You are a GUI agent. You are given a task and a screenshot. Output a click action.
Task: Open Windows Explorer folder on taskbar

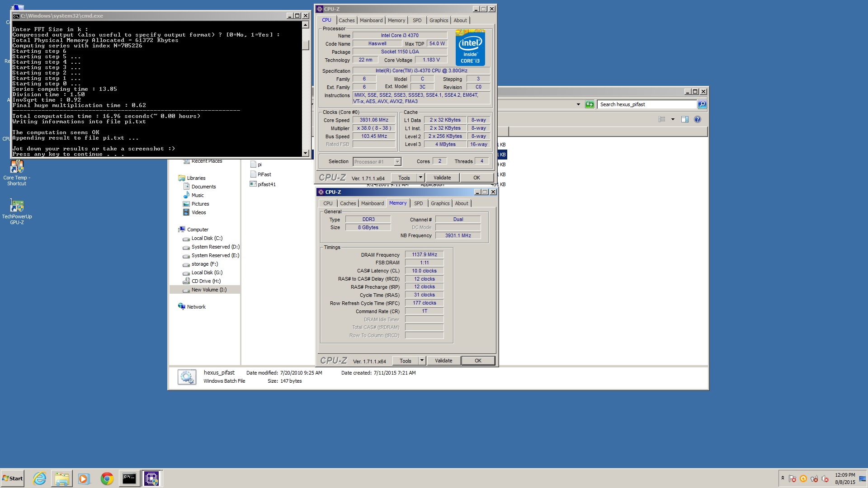pyautogui.click(x=62, y=479)
